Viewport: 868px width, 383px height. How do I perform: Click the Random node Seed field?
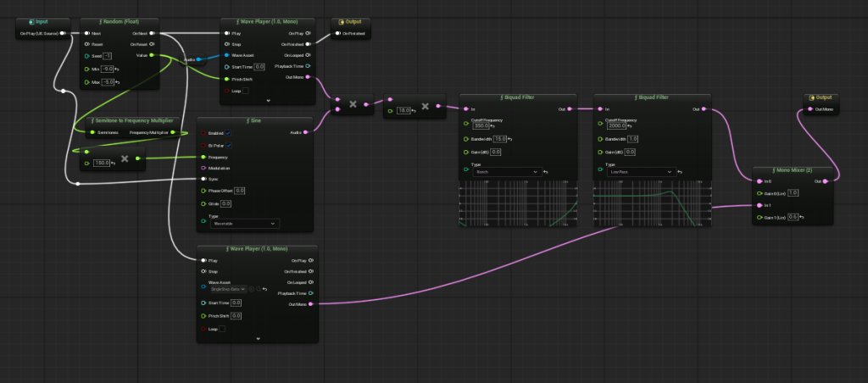(x=108, y=56)
